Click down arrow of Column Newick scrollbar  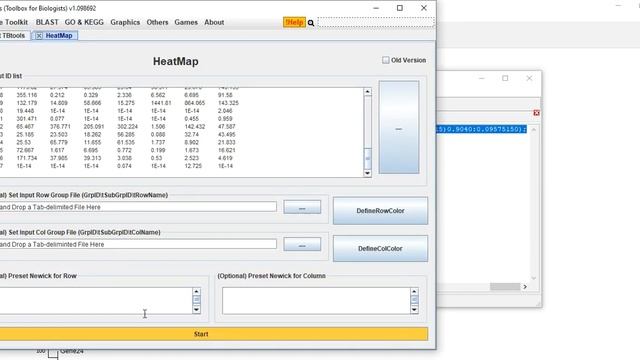coord(414,310)
